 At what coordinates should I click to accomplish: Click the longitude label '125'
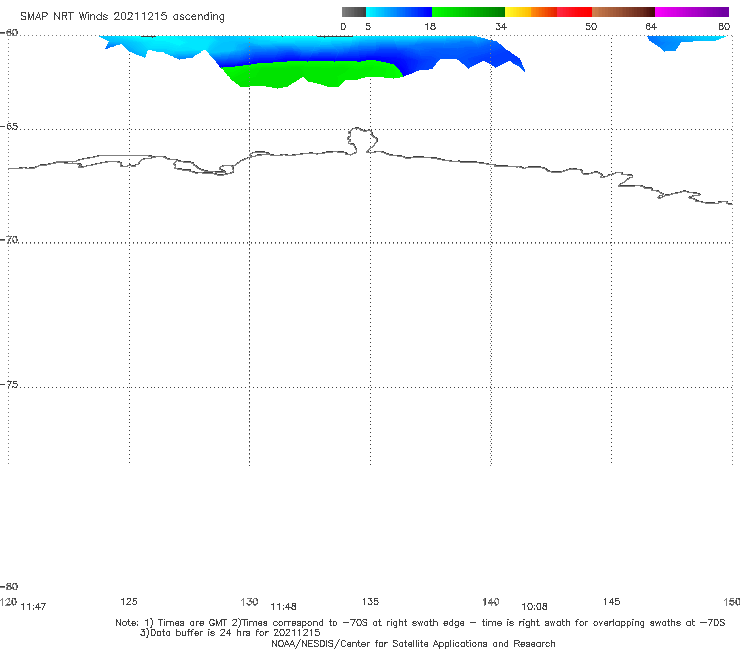pyautogui.click(x=129, y=602)
